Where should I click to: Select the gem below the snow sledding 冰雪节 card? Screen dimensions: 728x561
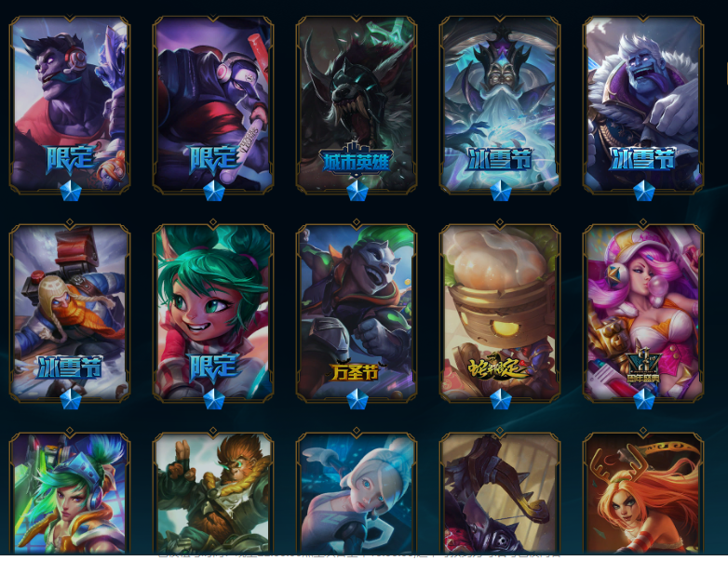[71, 399]
